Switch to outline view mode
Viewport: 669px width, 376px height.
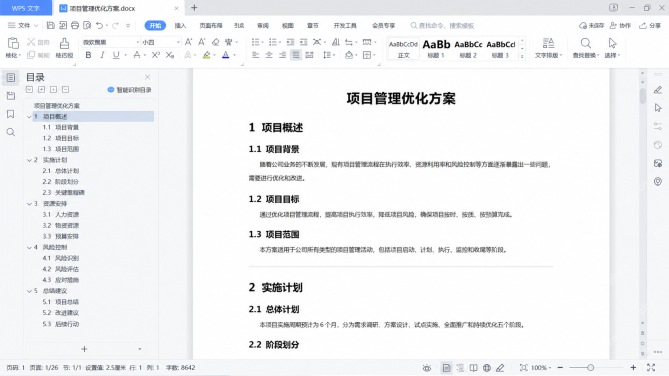pyautogui.click(x=460, y=367)
